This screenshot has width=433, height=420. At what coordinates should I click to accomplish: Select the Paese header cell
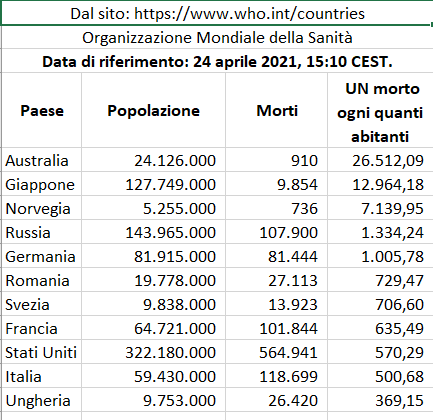42,110
